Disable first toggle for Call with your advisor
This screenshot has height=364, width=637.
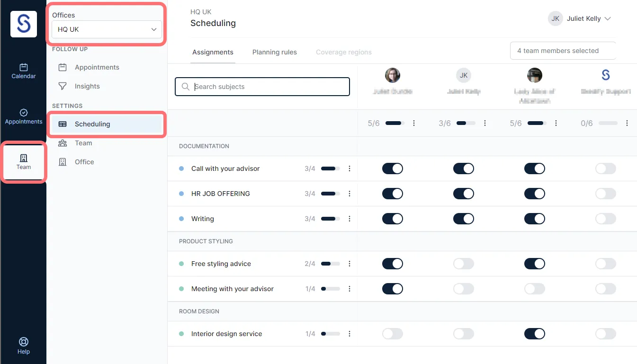pos(393,169)
